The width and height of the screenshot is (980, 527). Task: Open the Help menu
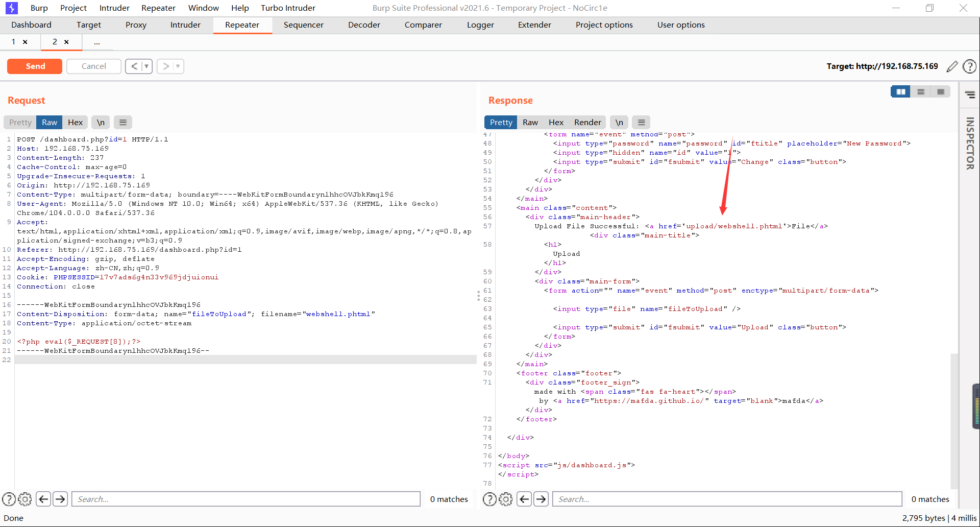tap(240, 8)
